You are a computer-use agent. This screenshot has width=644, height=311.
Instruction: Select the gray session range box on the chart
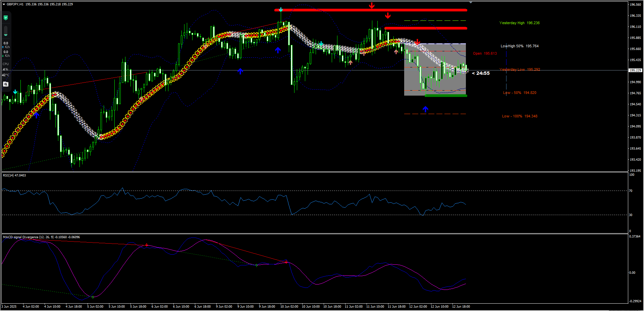[x=435, y=69]
